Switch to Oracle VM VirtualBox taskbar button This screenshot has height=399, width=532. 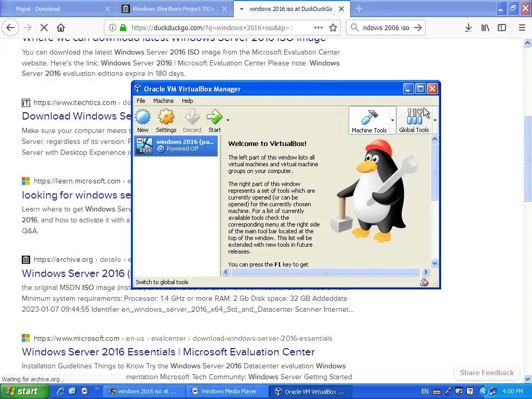point(310,391)
